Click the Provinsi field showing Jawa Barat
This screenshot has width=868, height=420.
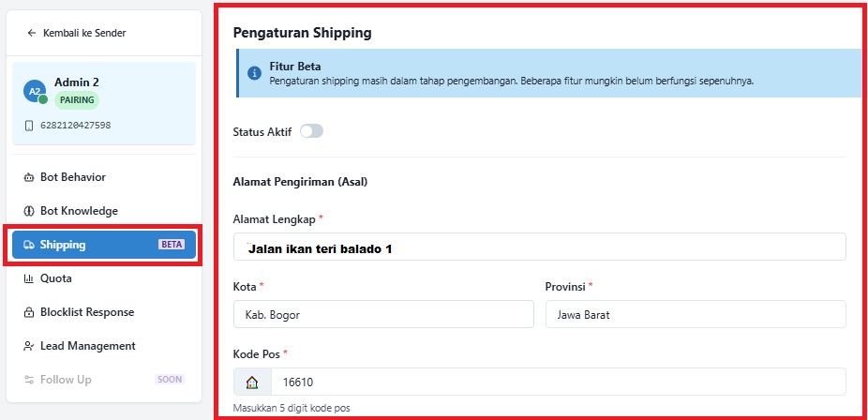pos(696,314)
